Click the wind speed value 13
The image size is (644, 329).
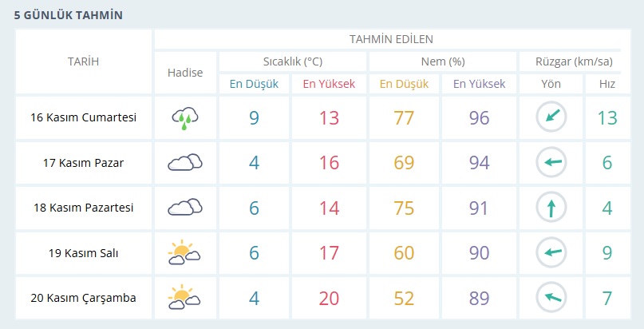pyautogui.click(x=607, y=118)
